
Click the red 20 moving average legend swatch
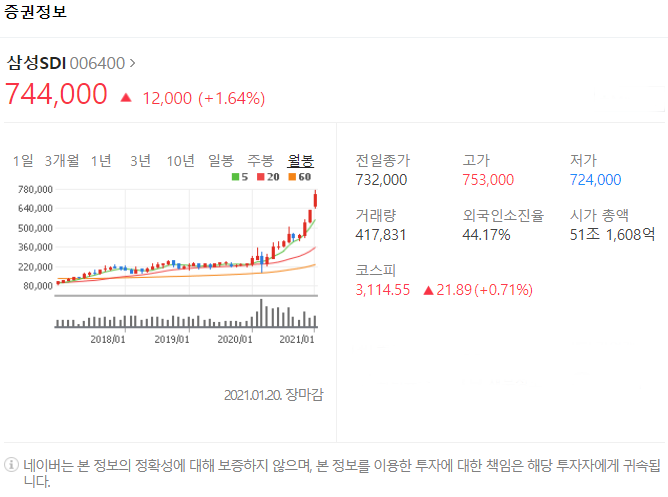coord(261,177)
